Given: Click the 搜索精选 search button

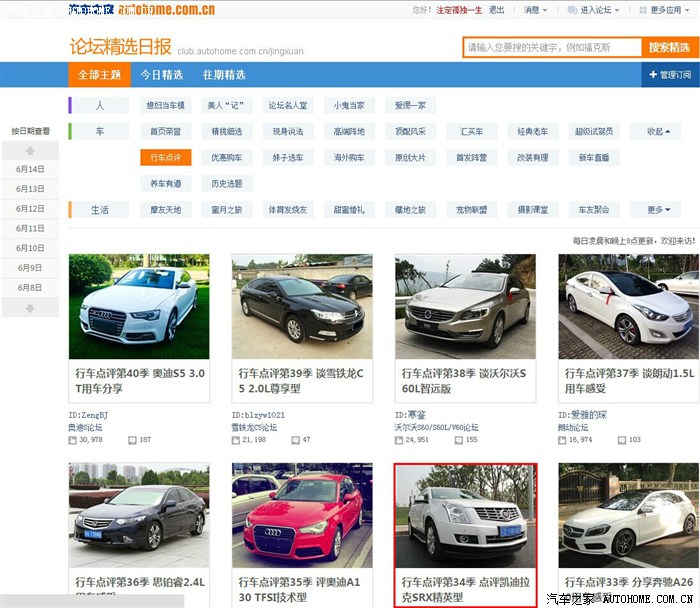Looking at the screenshot, I should (x=668, y=48).
